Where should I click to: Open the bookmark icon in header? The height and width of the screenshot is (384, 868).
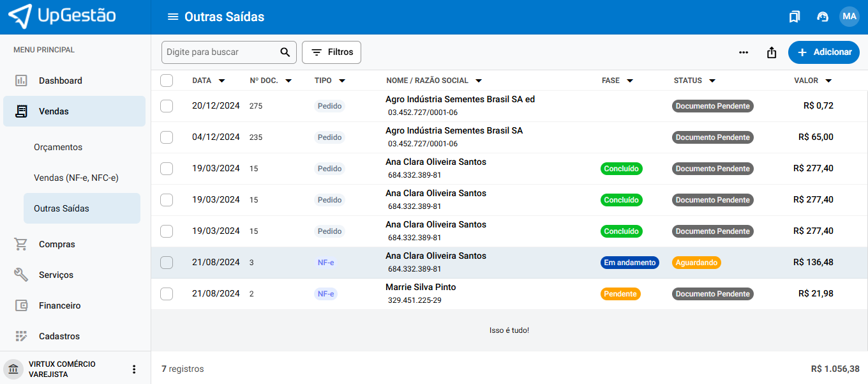tap(794, 17)
